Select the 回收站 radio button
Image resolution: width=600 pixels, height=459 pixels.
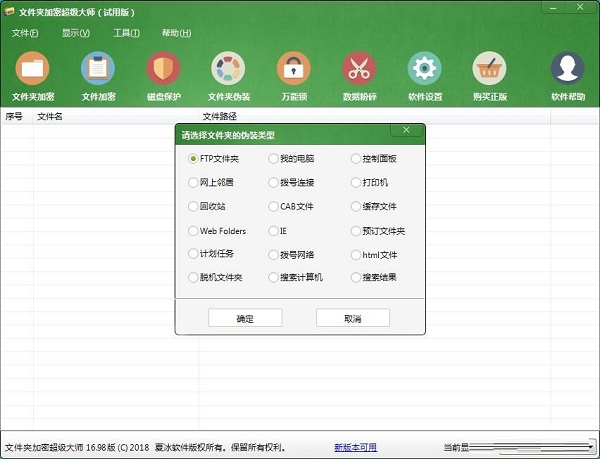(x=193, y=207)
